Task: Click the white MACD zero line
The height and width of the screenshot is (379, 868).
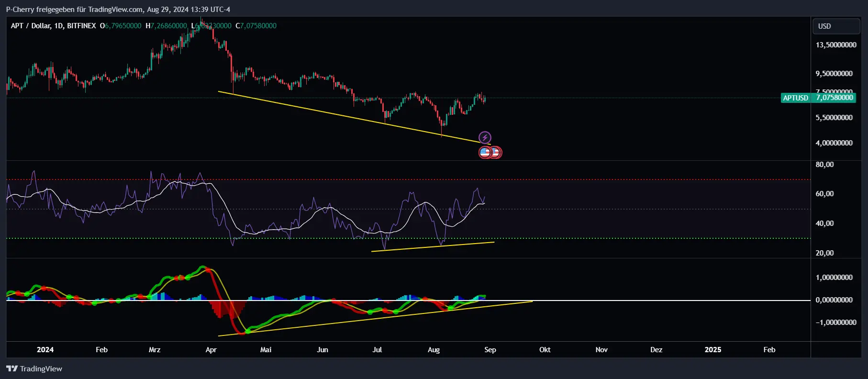Action: (x=408, y=300)
